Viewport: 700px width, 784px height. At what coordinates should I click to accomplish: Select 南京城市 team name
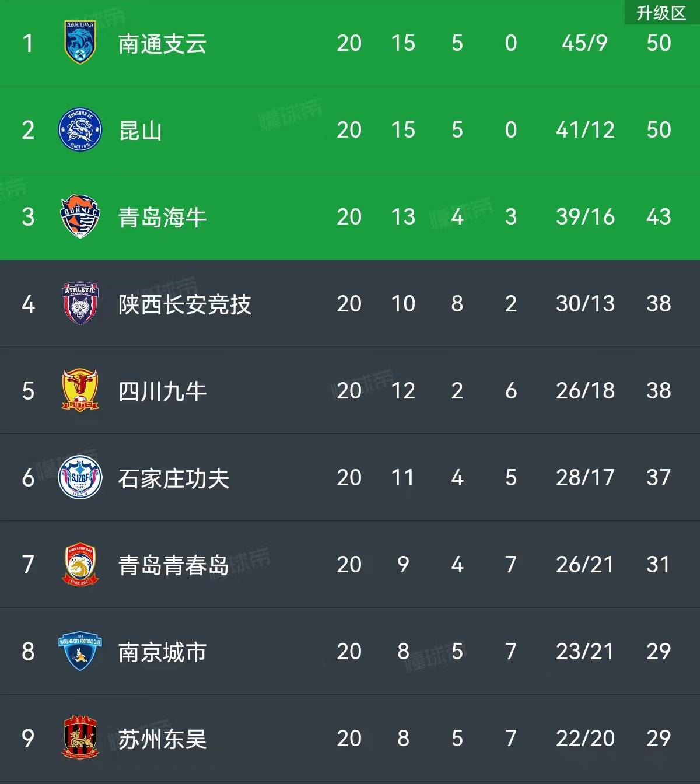tap(162, 652)
